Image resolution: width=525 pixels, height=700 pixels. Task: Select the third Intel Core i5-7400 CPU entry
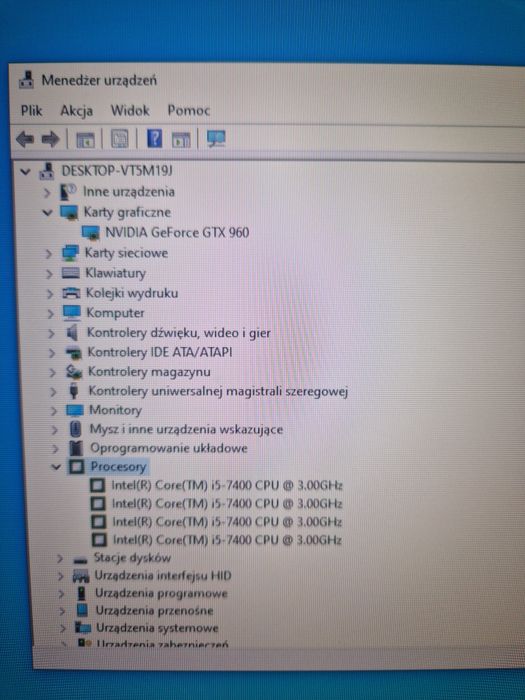click(227, 522)
